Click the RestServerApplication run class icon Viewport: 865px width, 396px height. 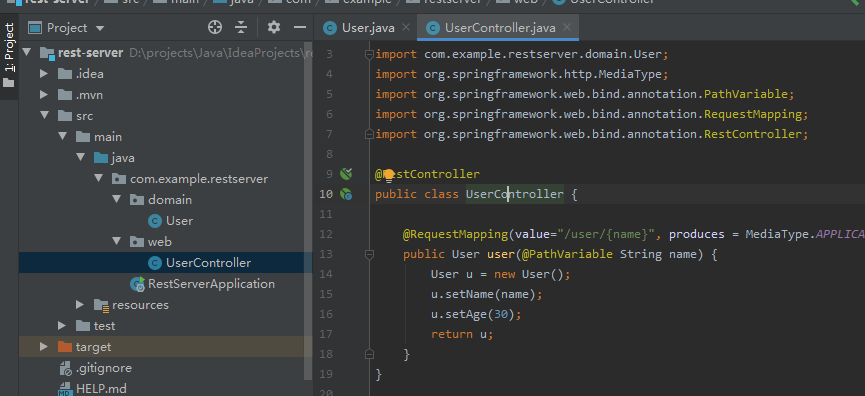[x=137, y=283]
